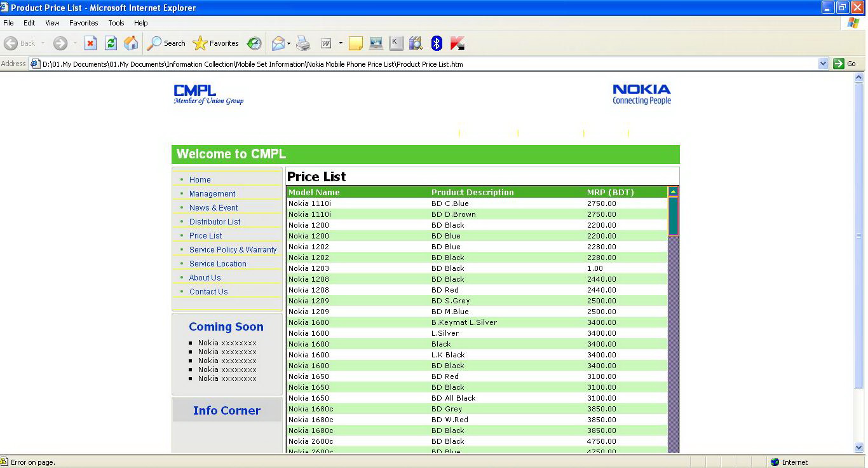This screenshot has height=468, width=868.
Task: Click the Nokia Connecting People logo
Action: 642,94
